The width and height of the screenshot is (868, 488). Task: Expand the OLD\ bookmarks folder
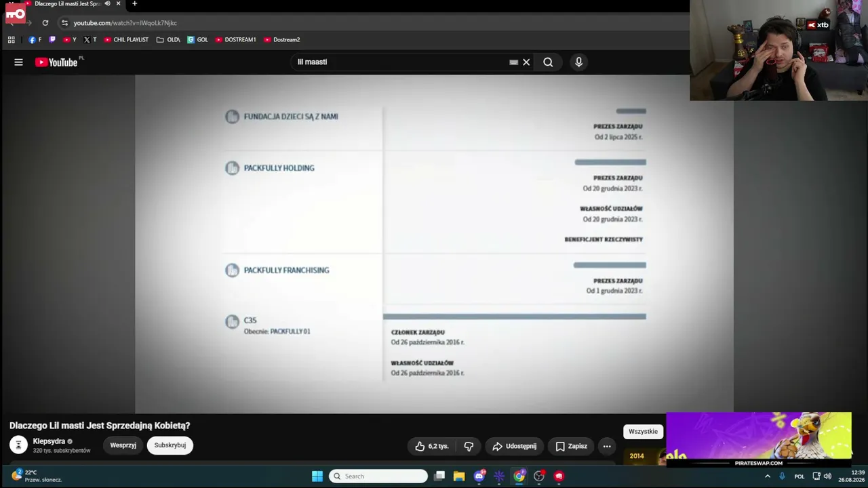click(x=168, y=40)
